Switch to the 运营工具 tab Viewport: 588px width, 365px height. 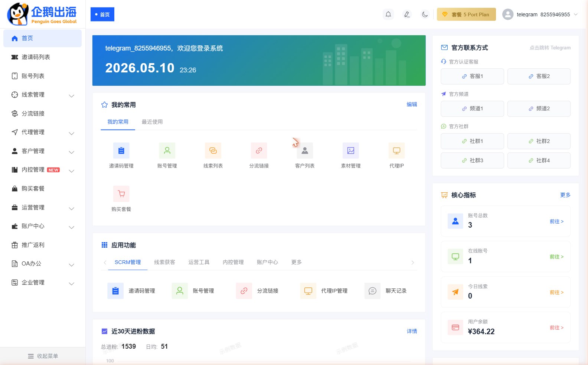click(199, 262)
